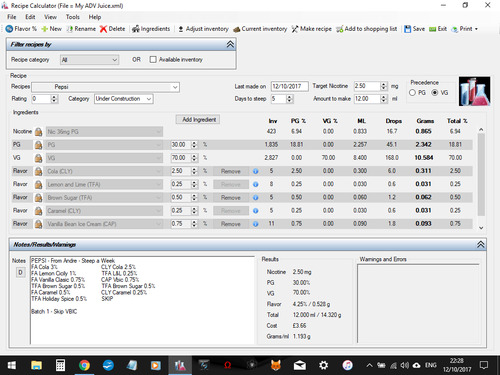Open the Help menu
Screen dimensions: 500x375
pyautogui.click(x=95, y=17)
